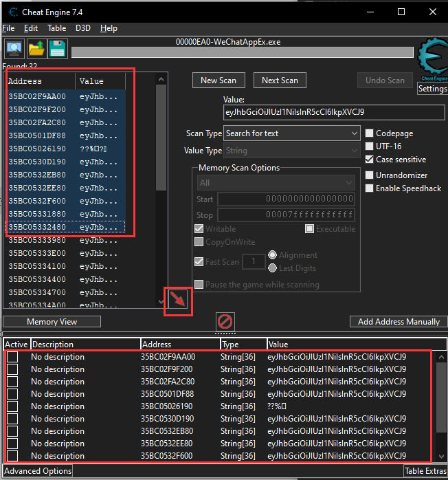Click the open process (computer) icon
This screenshot has height=480, width=448.
click(14, 49)
